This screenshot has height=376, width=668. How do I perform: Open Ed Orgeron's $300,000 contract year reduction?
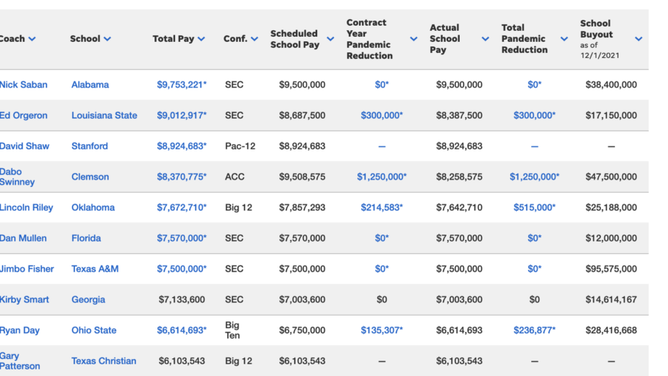[x=382, y=115]
